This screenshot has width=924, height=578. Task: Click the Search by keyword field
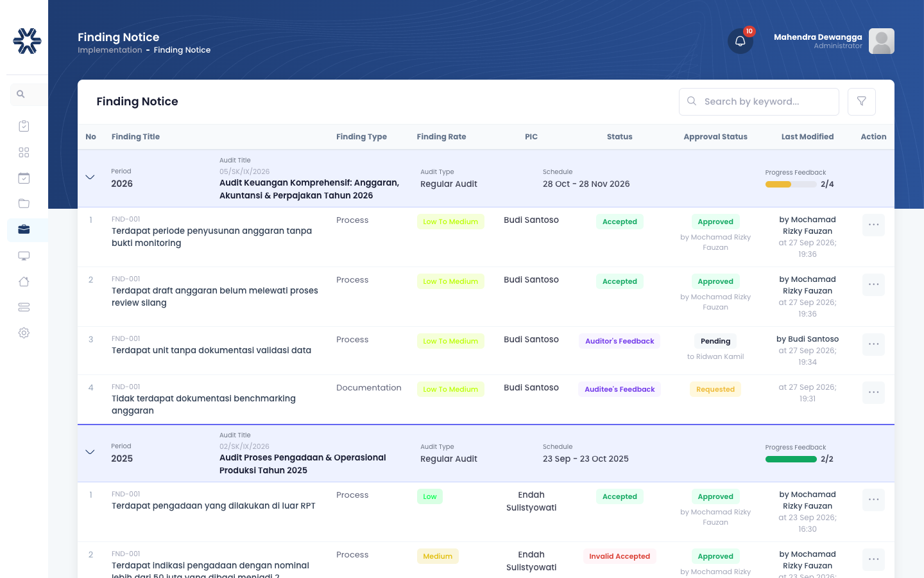pos(759,101)
